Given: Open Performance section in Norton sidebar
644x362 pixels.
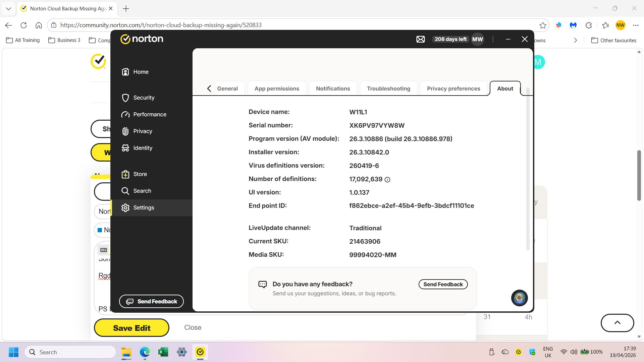Looking at the screenshot, I should tap(151, 114).
